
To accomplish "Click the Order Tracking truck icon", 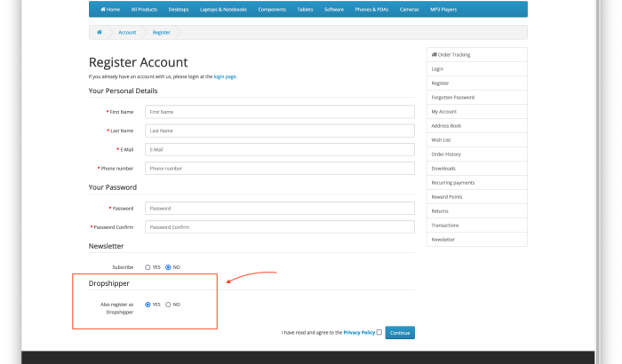I will point(434,54).
